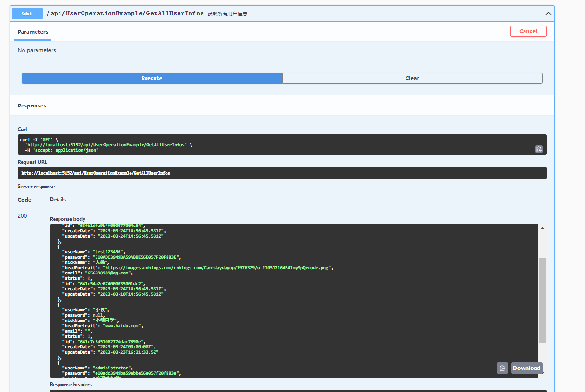The height and width of the screenshot is (392, 585).
Task: Switch to the Parameters tab
Action: tap(32, 32)
